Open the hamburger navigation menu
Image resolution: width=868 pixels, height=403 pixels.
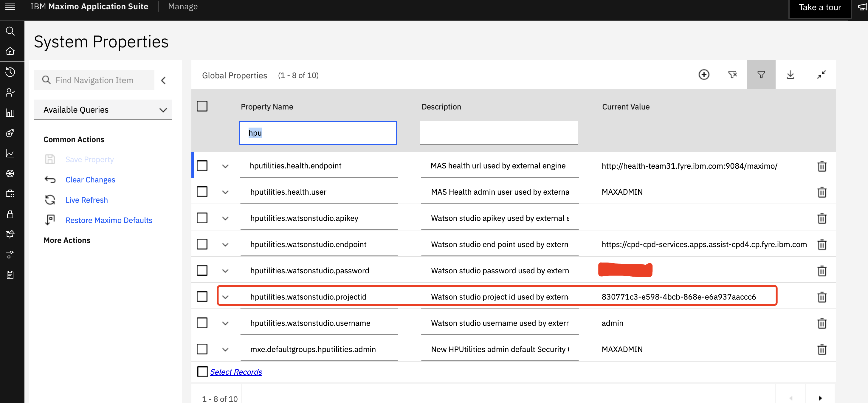[x=10, y=6]
